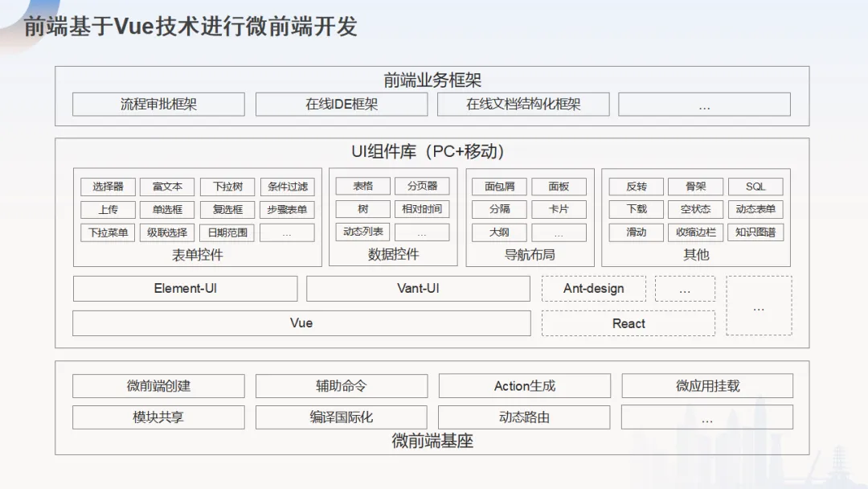Click the 条件过滤 component box
868x489 pixels.
(287, 187)
